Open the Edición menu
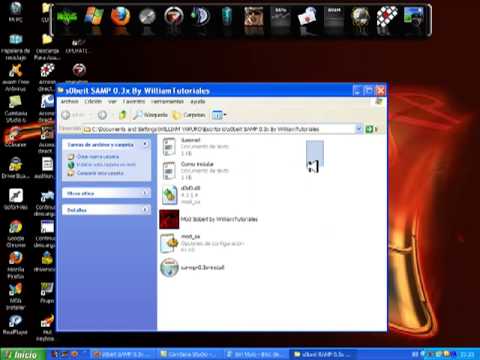The width and height of the screenshot is (480, 360). pos(93,101)
